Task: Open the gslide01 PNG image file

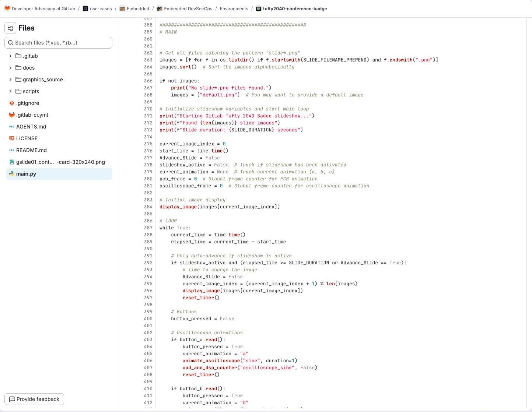Action: [x=60, y=162]
